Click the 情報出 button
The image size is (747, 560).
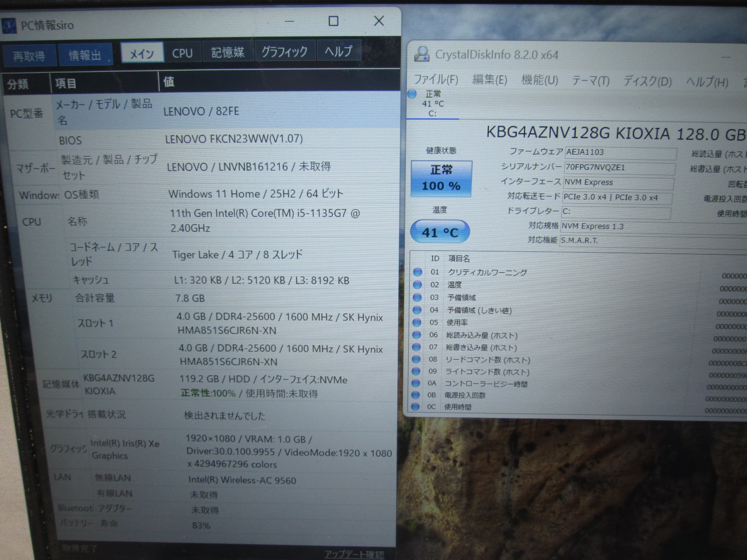tap(85, 55)
